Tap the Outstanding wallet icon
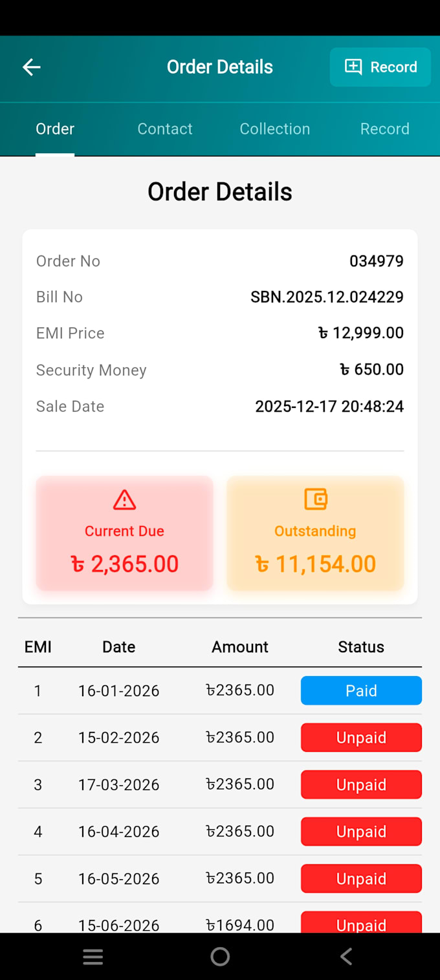Image resolution: width=440 pixels, height=980 pixels. pyautogui.click(x=316, y=499)
